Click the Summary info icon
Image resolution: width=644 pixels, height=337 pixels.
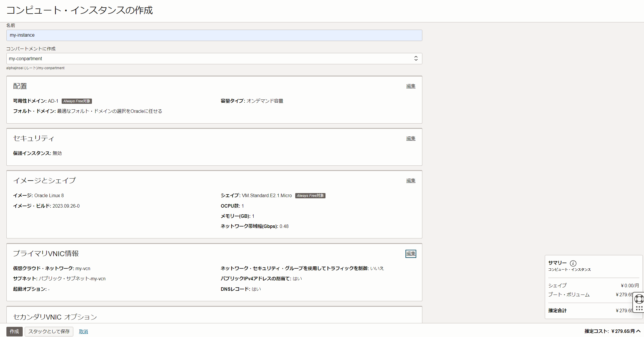tap(573, 263)
